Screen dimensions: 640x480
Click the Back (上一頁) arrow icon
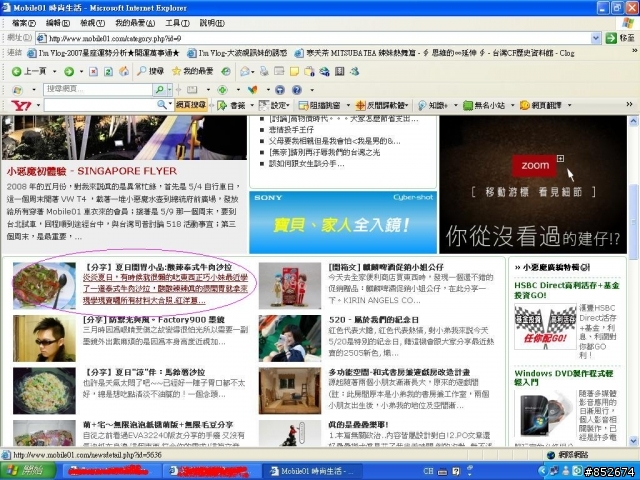[16, 72]
